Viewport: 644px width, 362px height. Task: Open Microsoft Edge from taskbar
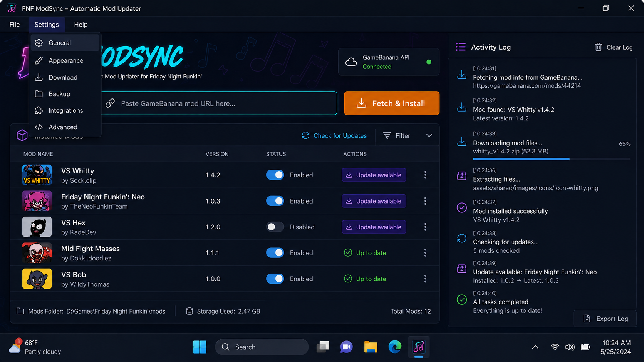coord(394,347)
